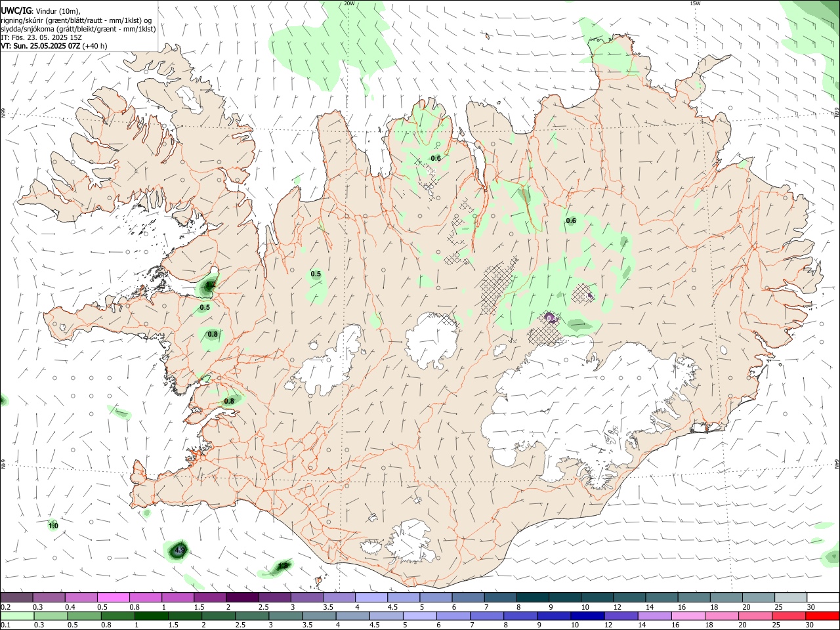The image size is (840, 630).
Task: Click the '0.2' label under the purple scale
Action: coord(5,607)
